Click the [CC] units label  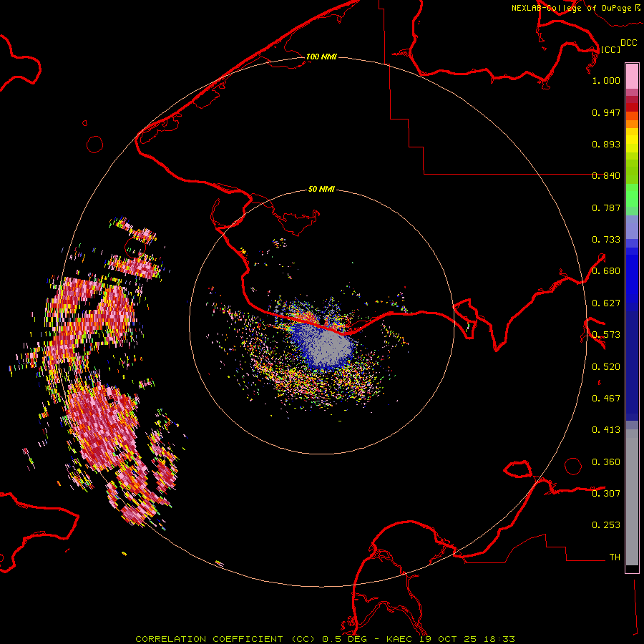click(610, 49)
